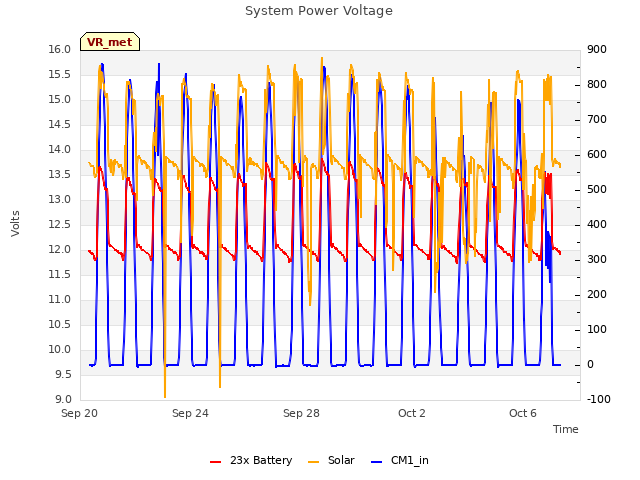Click the 200 right axis value
This screenshot has height=480, width=640.
tap(597, 295)
